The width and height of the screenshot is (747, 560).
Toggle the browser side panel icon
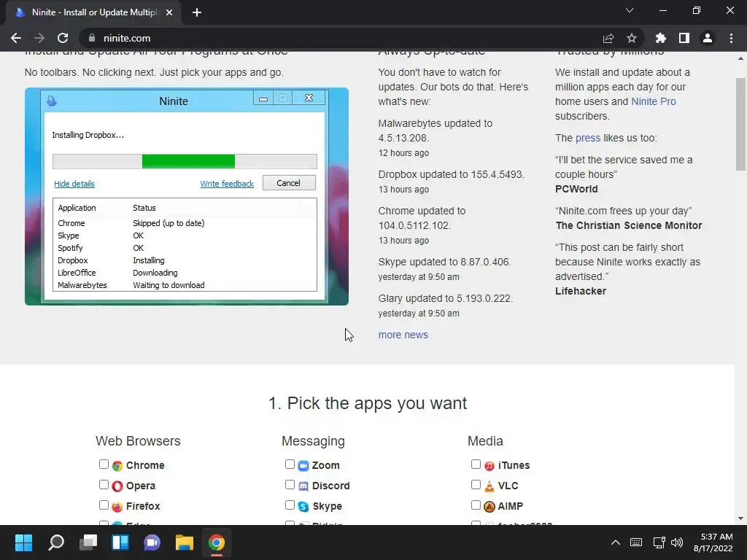pyautogui.click(x=684, y=38)
